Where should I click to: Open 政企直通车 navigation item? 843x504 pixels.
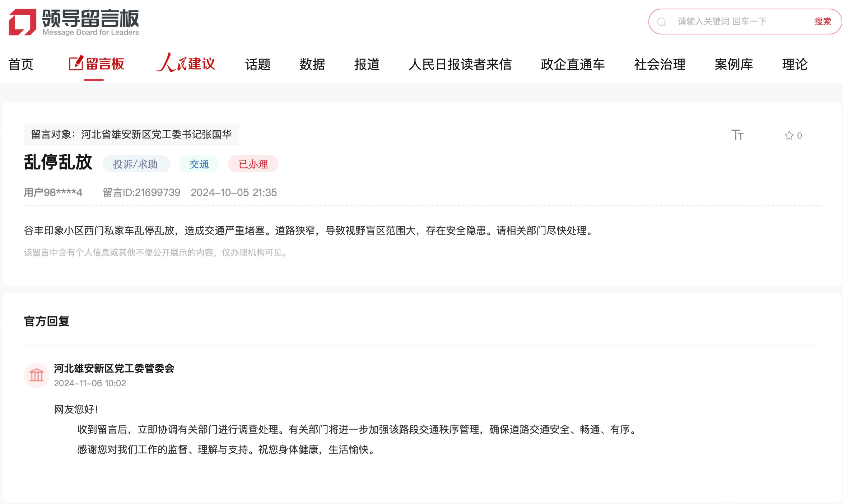click(573, 65)
